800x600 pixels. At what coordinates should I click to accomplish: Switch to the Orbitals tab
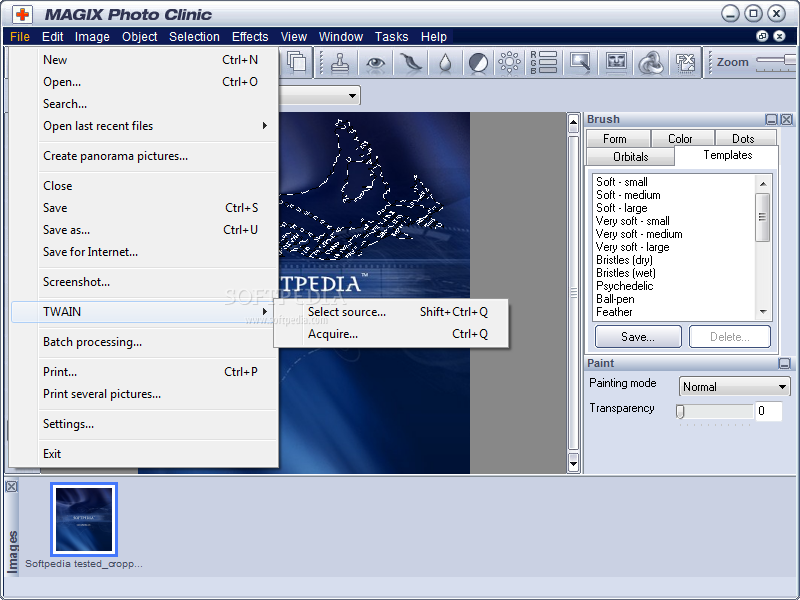631,157
